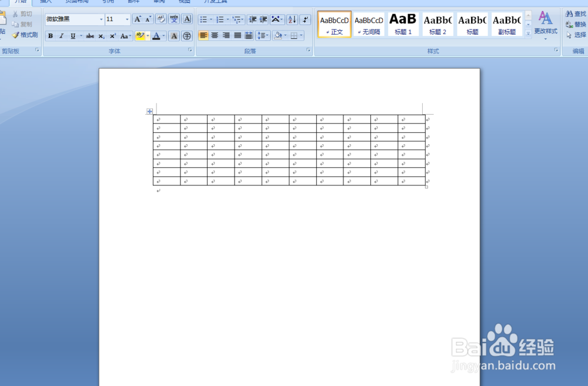Click the table move handle

[149, 111]
